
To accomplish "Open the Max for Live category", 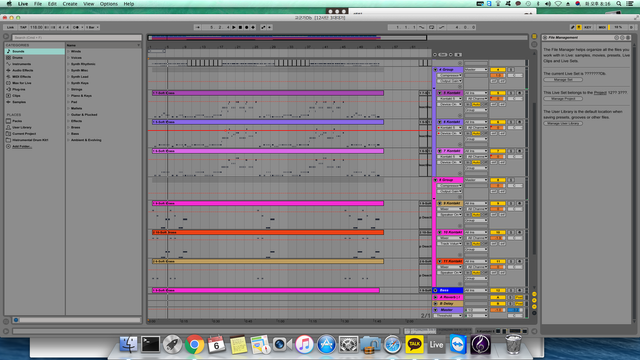I will pos(21,83).
